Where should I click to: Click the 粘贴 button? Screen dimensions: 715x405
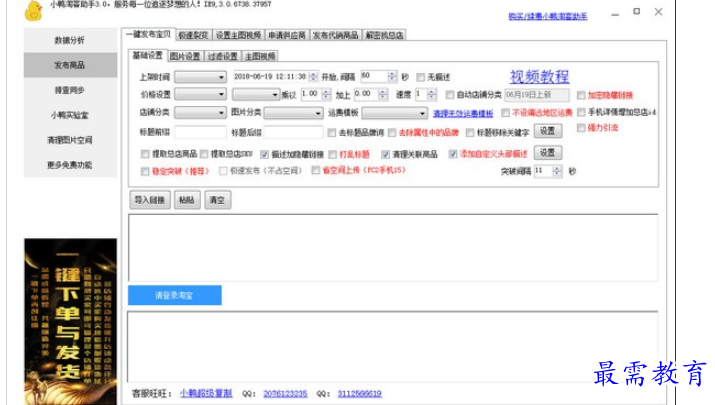pyautogui.click(x=187, y=200)
